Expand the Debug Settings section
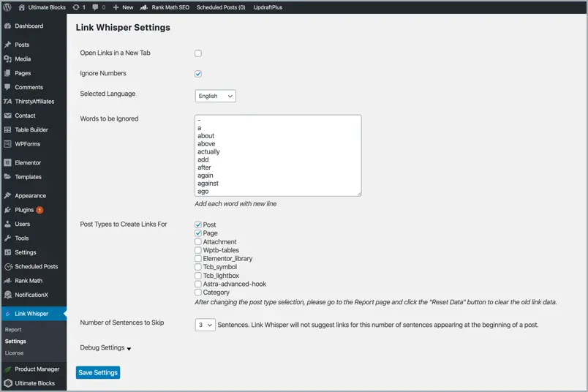This screenshot has width=588, height=392. click(105, 347)
